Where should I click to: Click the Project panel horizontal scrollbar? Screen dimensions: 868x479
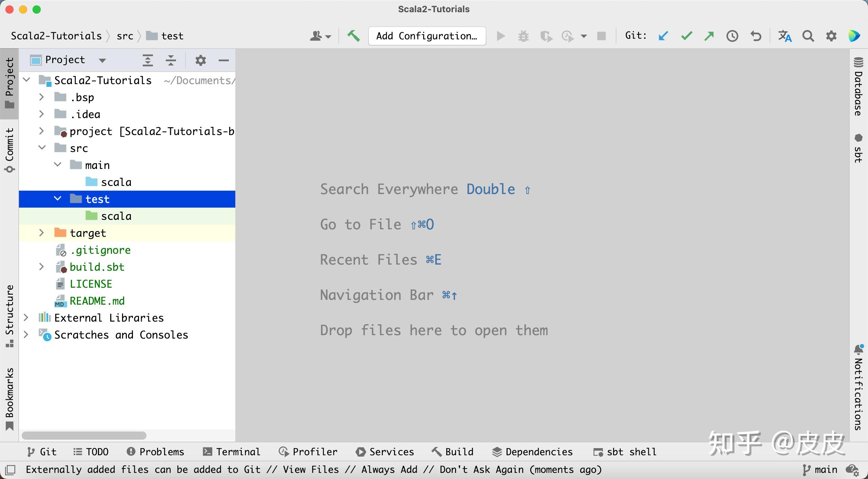pos(84,435)
